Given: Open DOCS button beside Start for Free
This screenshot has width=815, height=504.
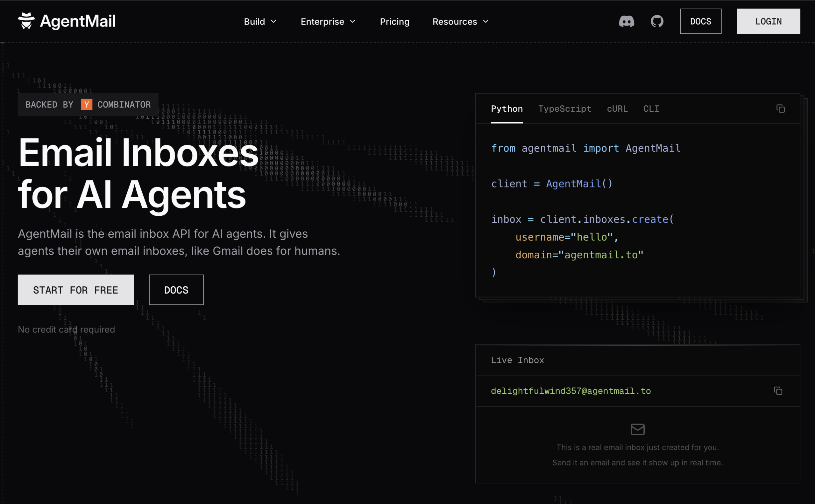Looking at the screenshot, I should point(176,290).
